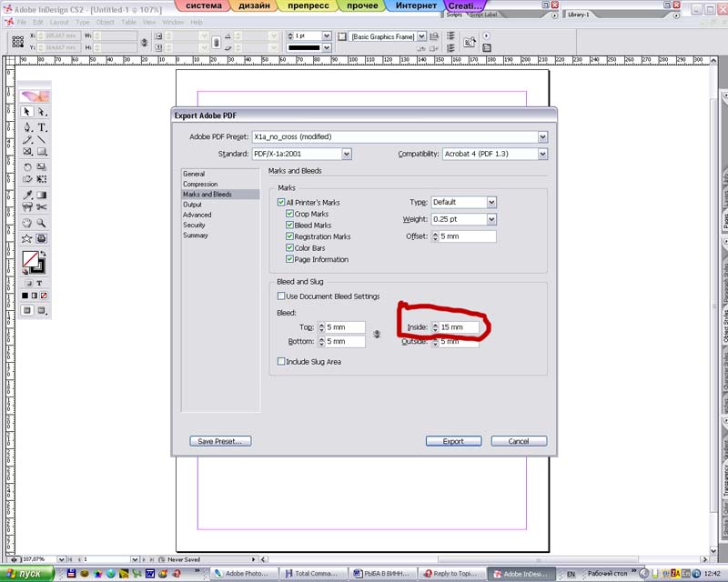Image resolution: width=728 pixels, height=582 pixels.
Task: View the Summary section
Action: pos(196,236)
